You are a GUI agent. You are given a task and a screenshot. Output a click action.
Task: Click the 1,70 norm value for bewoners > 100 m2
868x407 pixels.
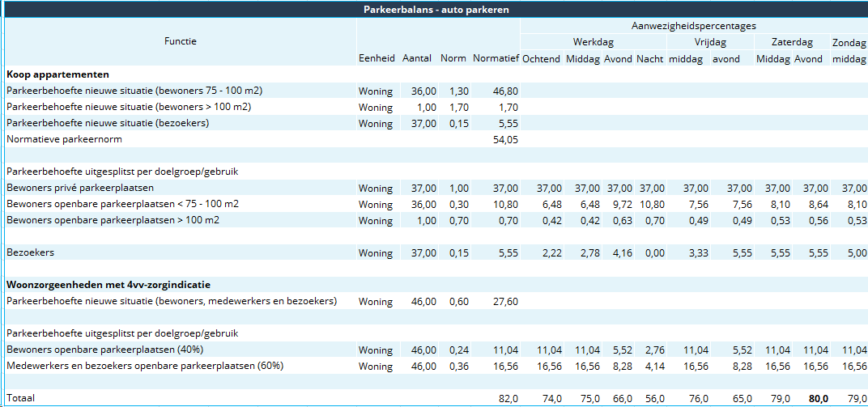(459, 108)
